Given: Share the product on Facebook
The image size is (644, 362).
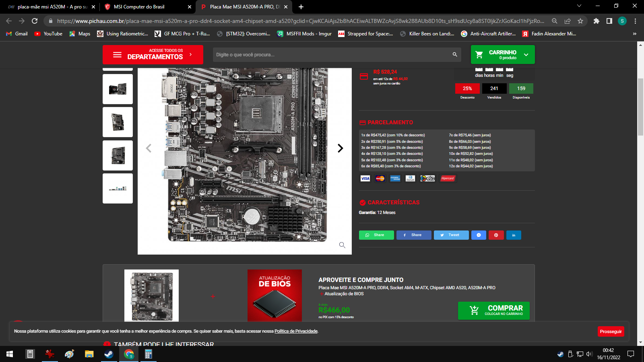Looking at the screenshot, I should 414,235.
